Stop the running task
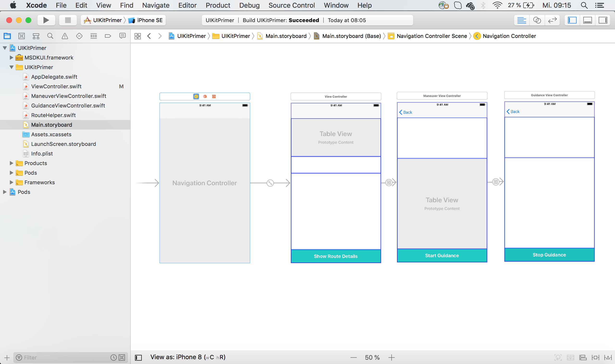The image size is (615, 364). (x=68, y=20)
